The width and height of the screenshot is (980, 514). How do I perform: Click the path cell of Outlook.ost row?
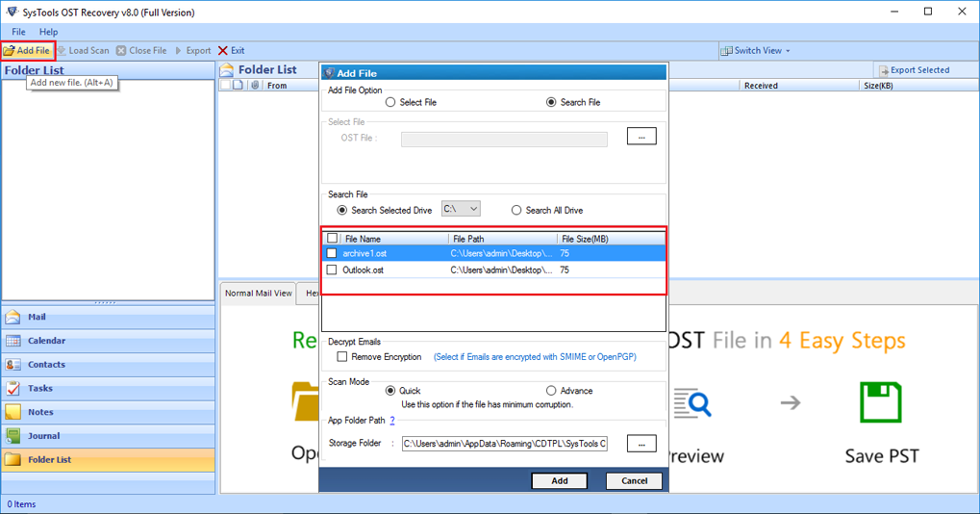(501, 270)
